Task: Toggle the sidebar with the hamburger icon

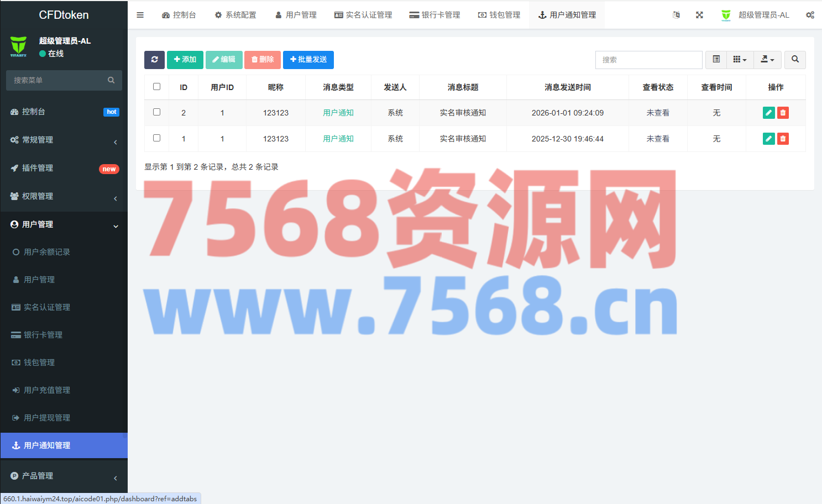Action: pyautogui.click(x=140, y=15)
